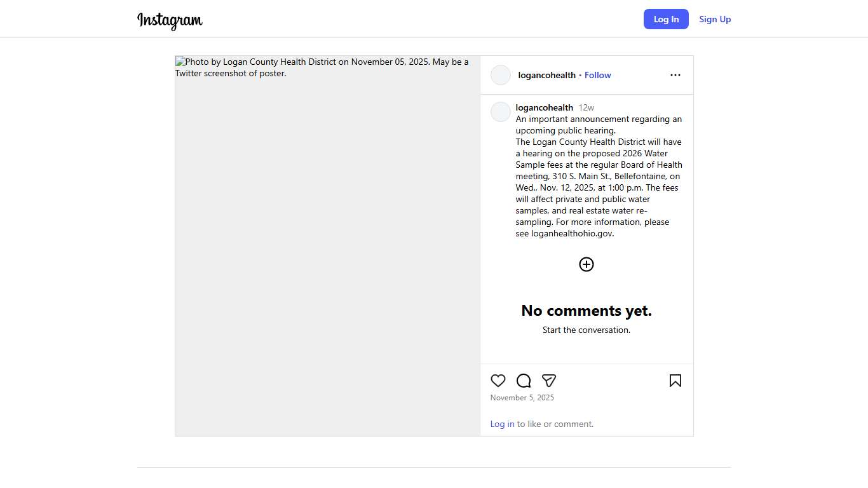Click the Instagram logo

(x=170, y=20)
